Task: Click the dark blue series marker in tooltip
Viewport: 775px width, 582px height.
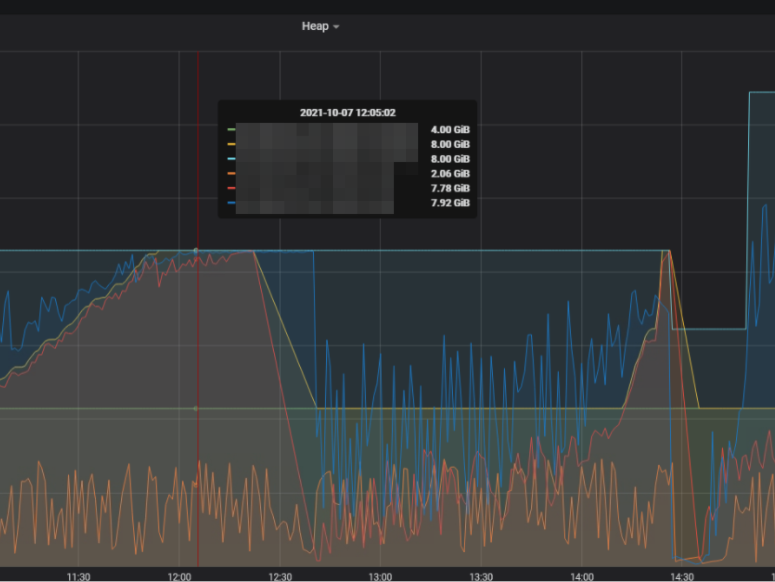Action: (231, 203)
